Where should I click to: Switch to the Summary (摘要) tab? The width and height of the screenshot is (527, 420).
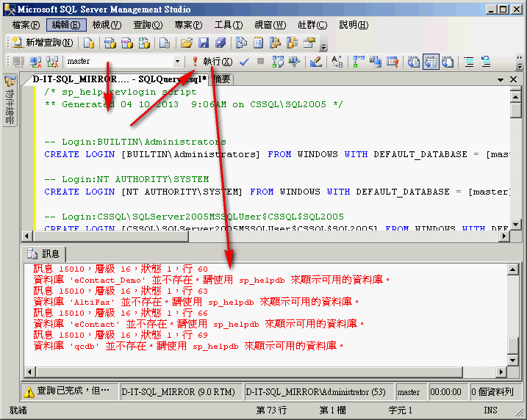[x=221, y=79]
